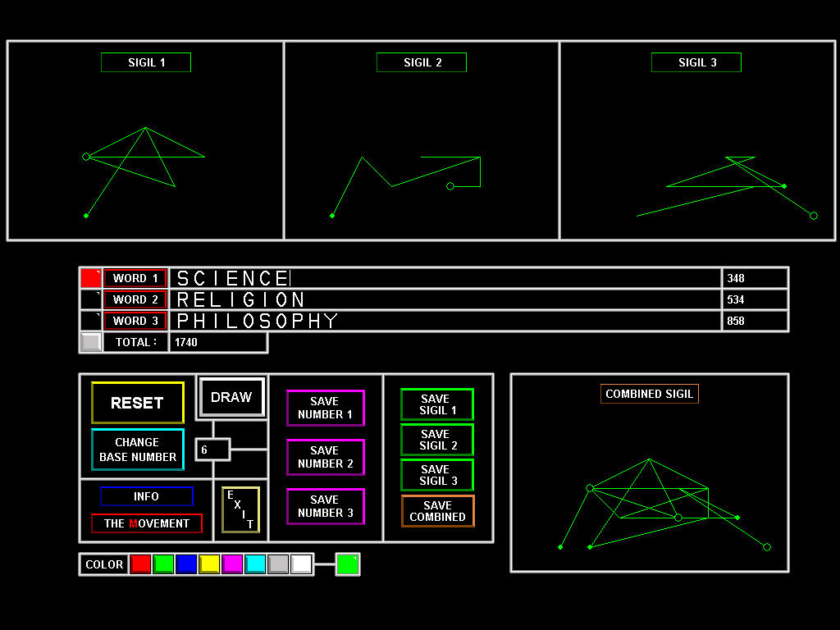Select the magenta color swatch
The width and height of the screenshot is (840, 630).
(232, 564)
